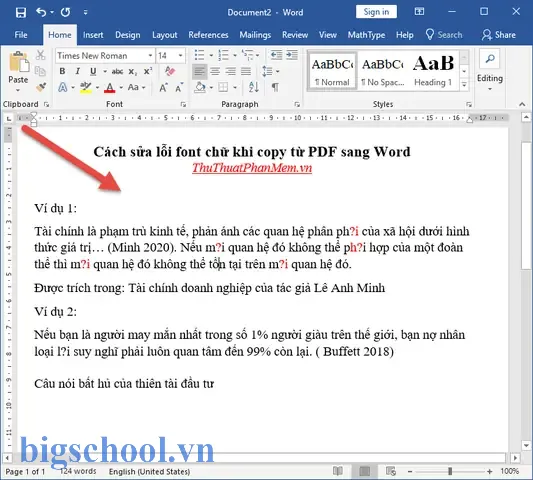The image size is (533, 480).
Task: Apply multilevel list formatting
Action: pos(247,55)
